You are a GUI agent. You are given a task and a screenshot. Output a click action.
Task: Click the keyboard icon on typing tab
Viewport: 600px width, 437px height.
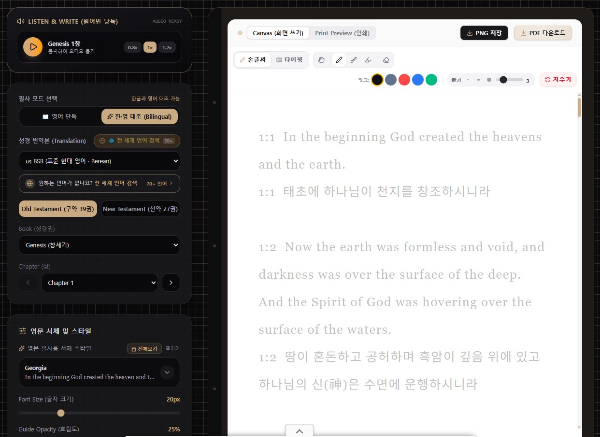[x=279, y=60]
